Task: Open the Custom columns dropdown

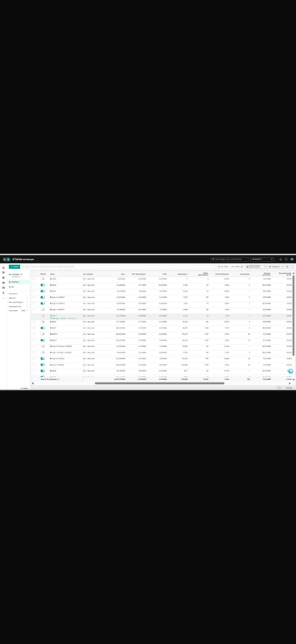Action: point(256,266)
